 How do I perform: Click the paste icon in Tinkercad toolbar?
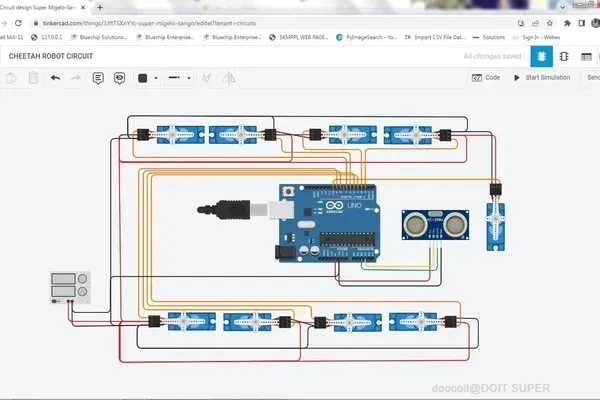pyautogui.click(x=11, y=78)
